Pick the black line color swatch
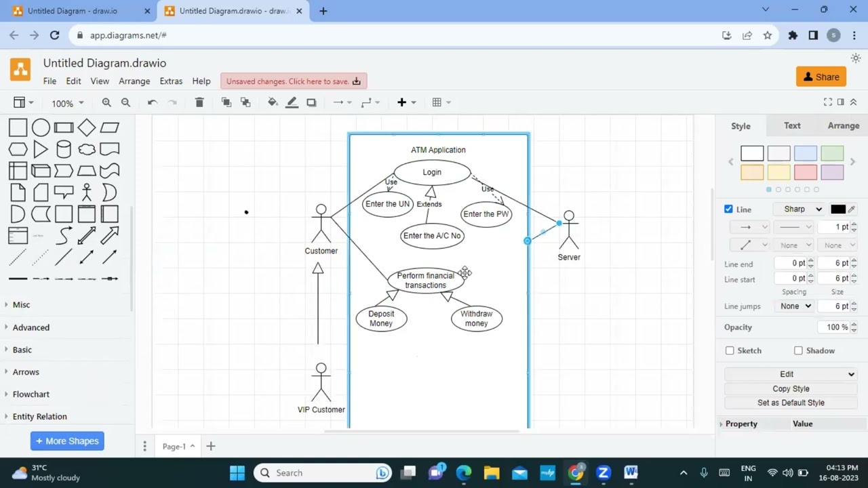 coord(838,209)
